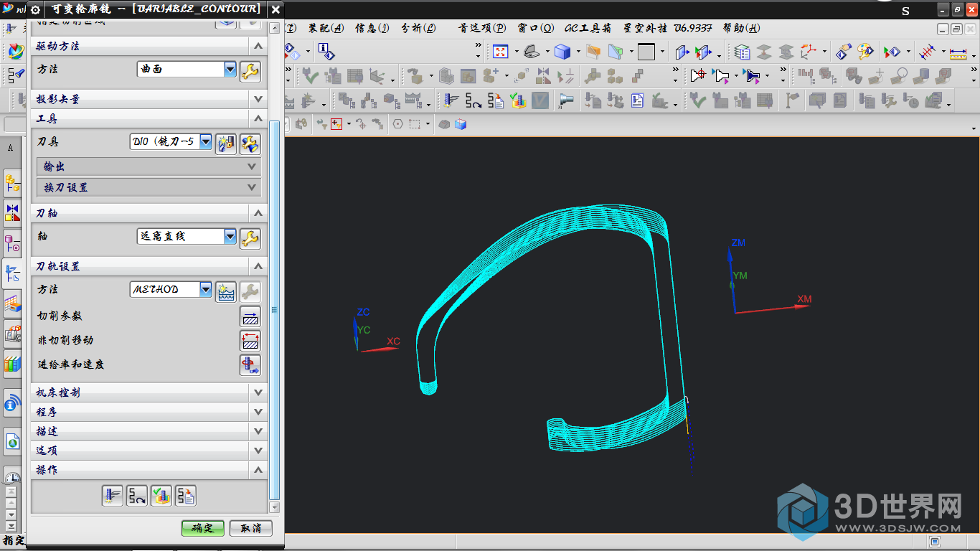
Task: Cancel dialog with 取消 button
Action: 251,528
